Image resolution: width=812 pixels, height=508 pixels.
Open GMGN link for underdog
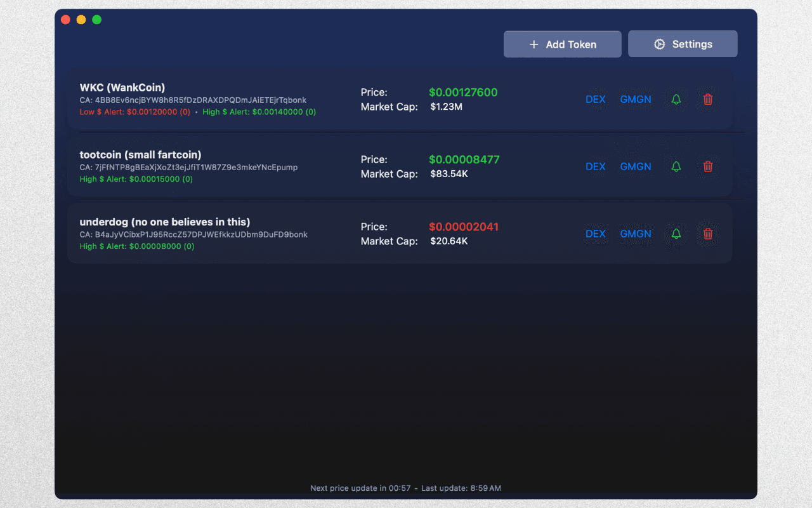click(x=635, y=234)
